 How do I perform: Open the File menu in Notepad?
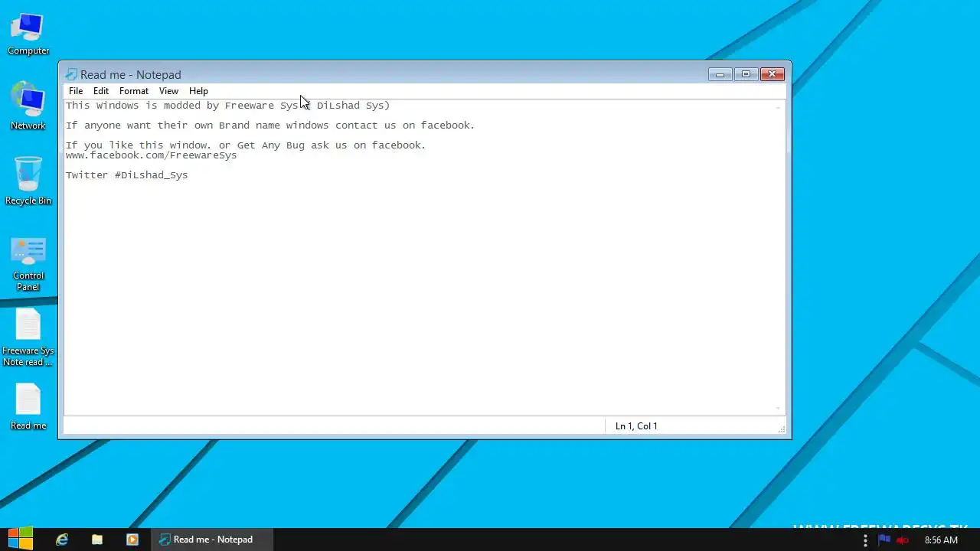[x=76, y=90]
